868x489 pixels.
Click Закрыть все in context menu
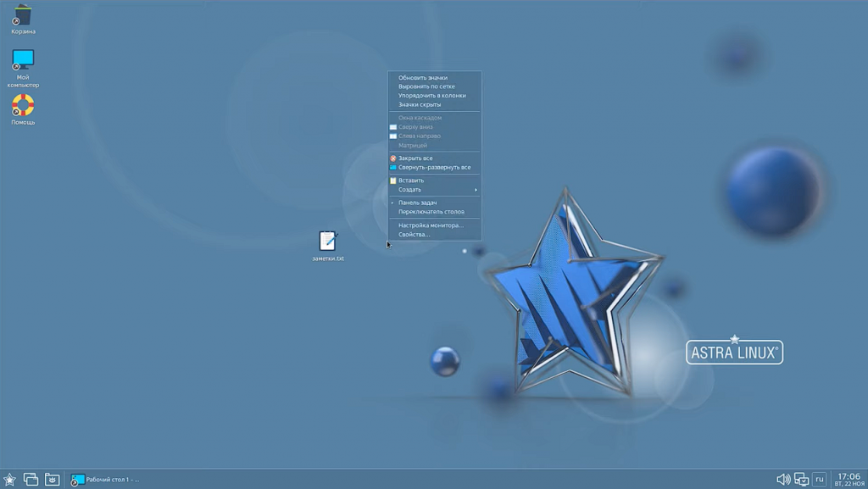pyautogui.click(x=435, y=158)
